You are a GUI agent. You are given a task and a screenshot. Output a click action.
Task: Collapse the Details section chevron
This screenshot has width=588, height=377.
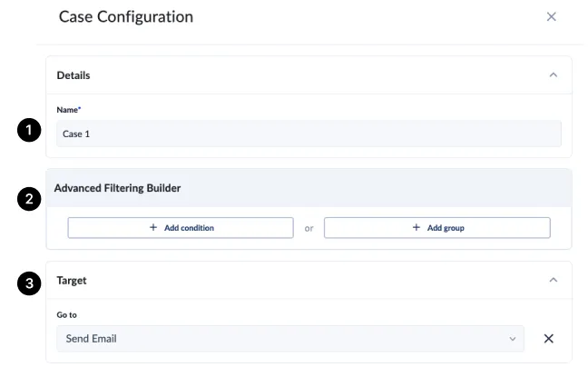coord(554,75)
